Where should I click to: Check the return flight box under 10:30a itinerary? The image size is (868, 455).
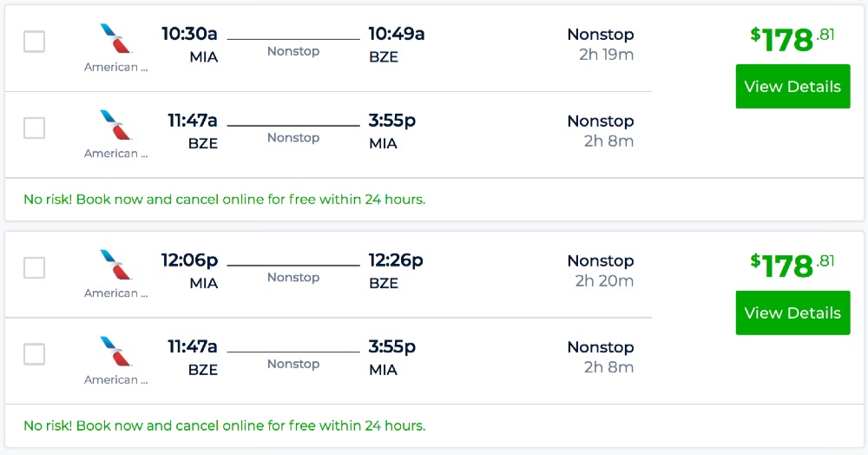(x=35, y=129)
